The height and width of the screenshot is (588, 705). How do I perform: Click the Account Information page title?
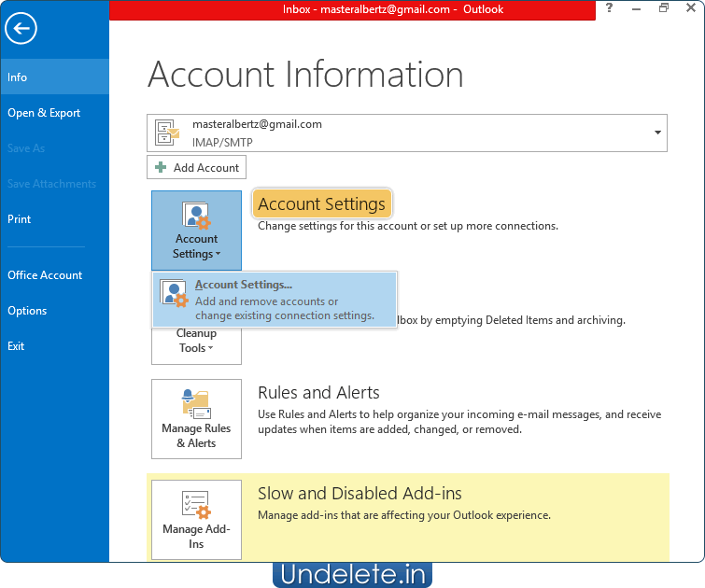tap(305, 74)
